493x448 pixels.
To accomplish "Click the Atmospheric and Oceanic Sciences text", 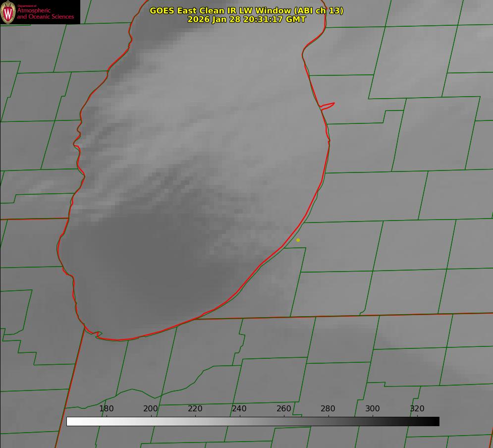I will pos(46,14).
